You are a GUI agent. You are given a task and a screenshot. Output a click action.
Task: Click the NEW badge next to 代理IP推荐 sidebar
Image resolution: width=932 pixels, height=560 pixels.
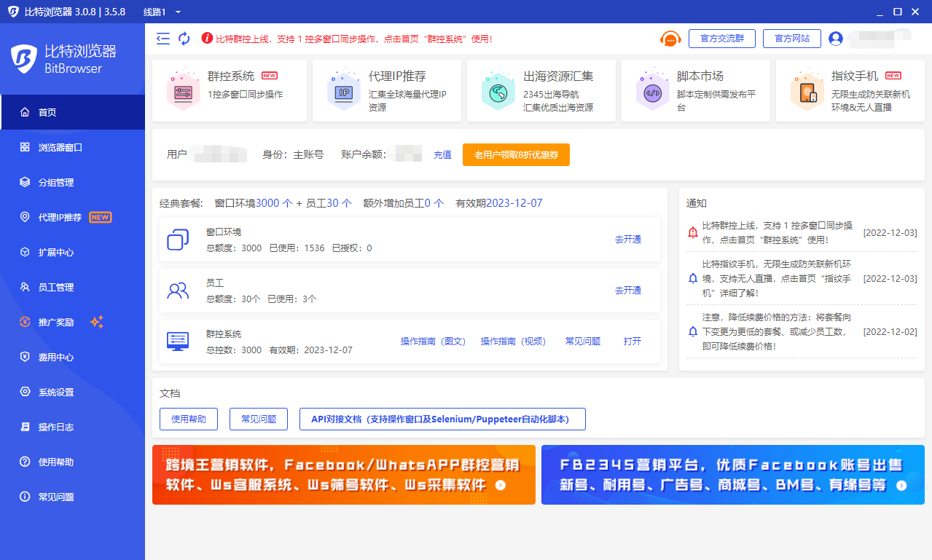[100, 217]
